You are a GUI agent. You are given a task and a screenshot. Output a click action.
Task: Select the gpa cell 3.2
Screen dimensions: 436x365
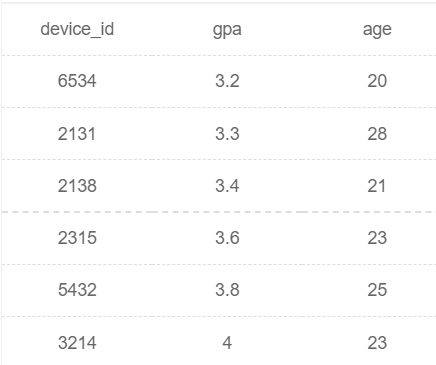tap(227, 81)
